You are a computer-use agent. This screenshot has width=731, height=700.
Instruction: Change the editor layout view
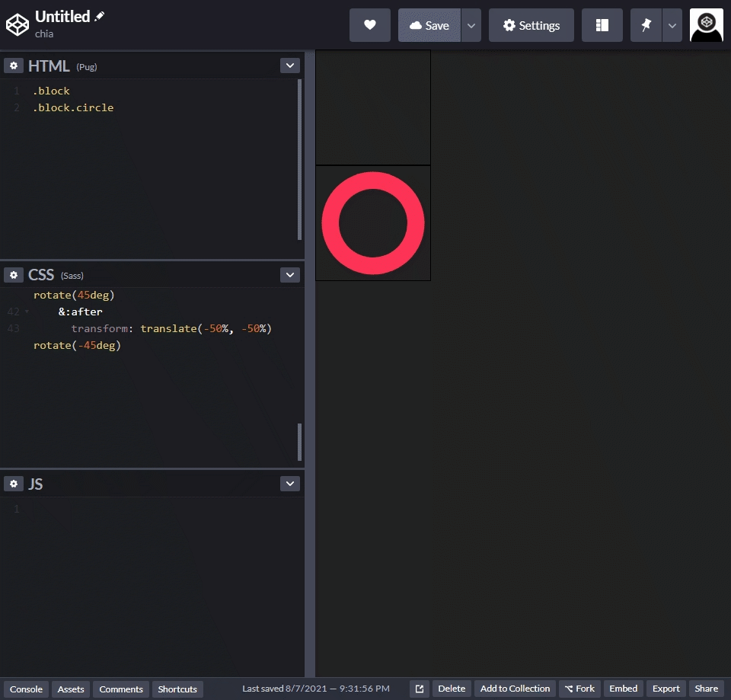tap(602, 25)
